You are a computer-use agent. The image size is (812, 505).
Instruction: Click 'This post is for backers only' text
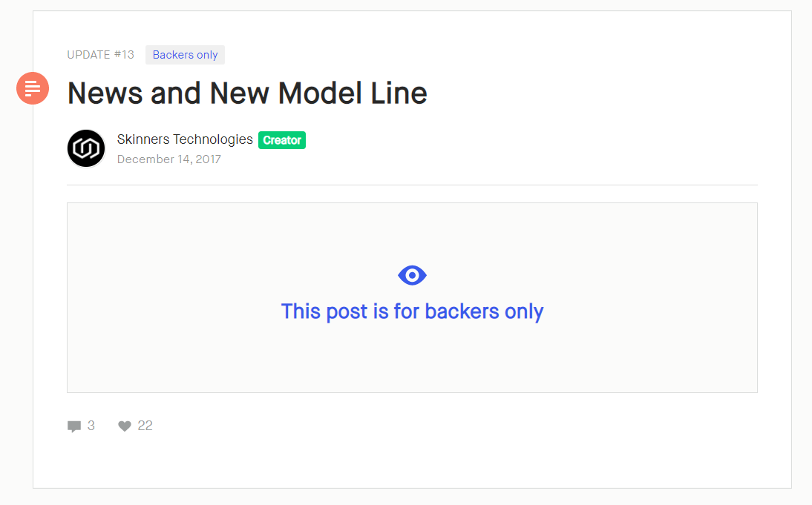(x=412, y=311)
